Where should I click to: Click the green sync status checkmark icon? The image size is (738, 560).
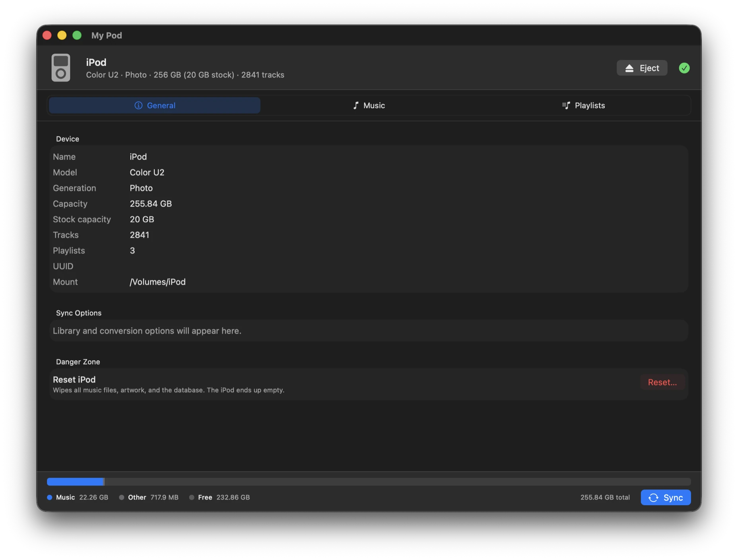pyautogui.click(x=684, y=68)
